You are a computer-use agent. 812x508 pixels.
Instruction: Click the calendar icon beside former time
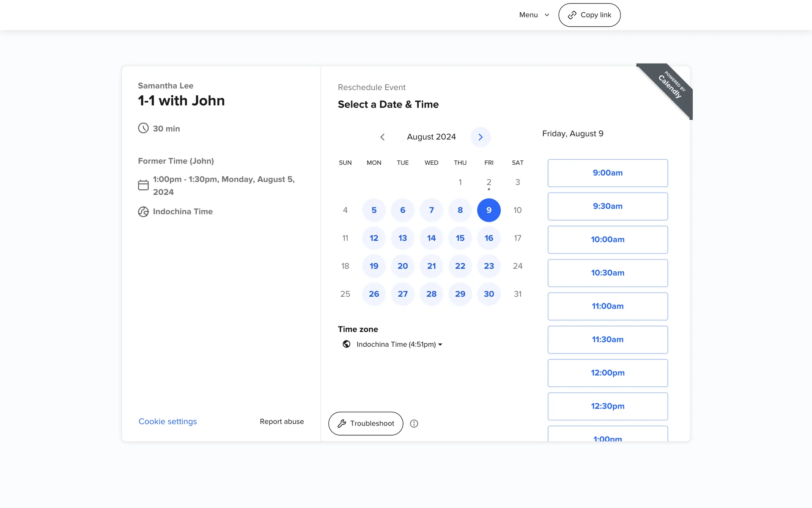143,185
